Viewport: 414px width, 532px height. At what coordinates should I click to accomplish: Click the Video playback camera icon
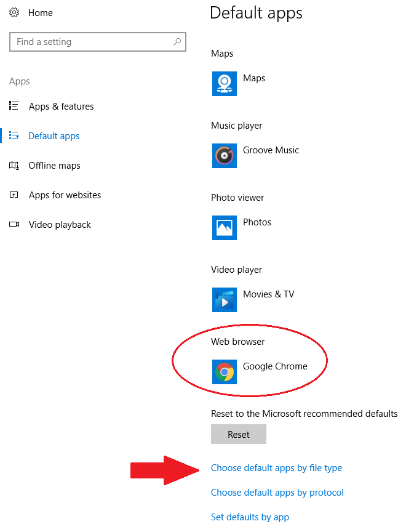click(x=14, y=224)
